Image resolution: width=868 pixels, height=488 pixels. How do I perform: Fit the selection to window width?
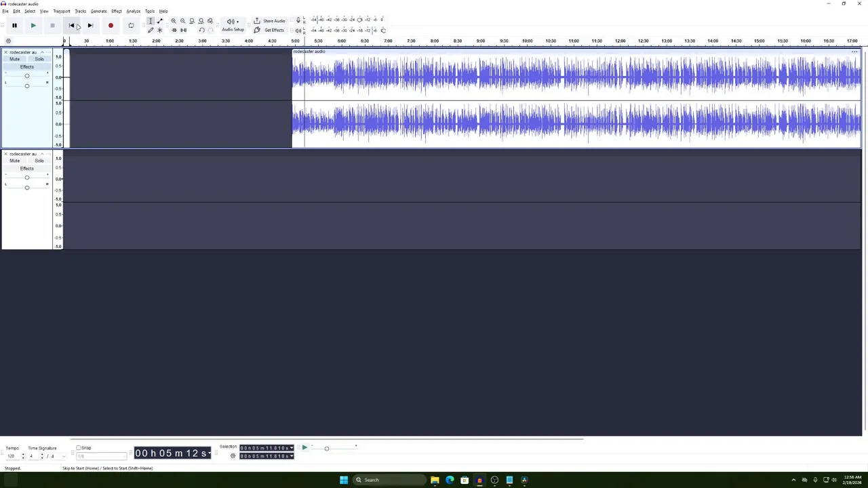point(192,21)
